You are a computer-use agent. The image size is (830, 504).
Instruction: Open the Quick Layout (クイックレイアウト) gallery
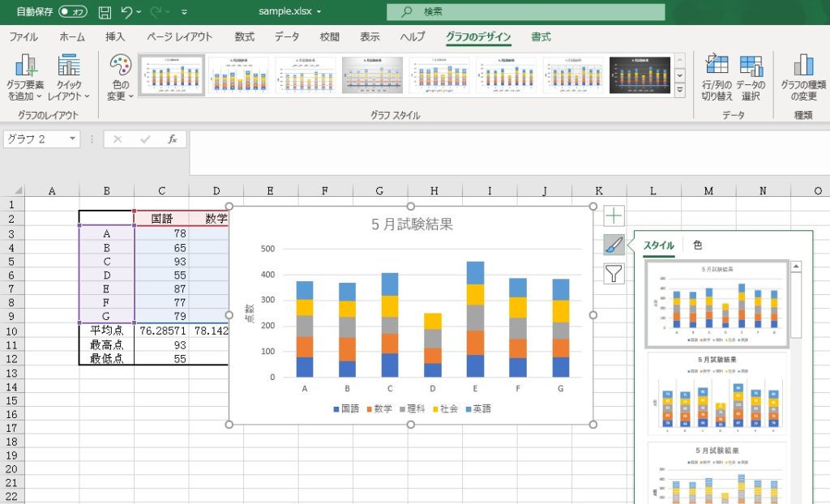point(69,79)
